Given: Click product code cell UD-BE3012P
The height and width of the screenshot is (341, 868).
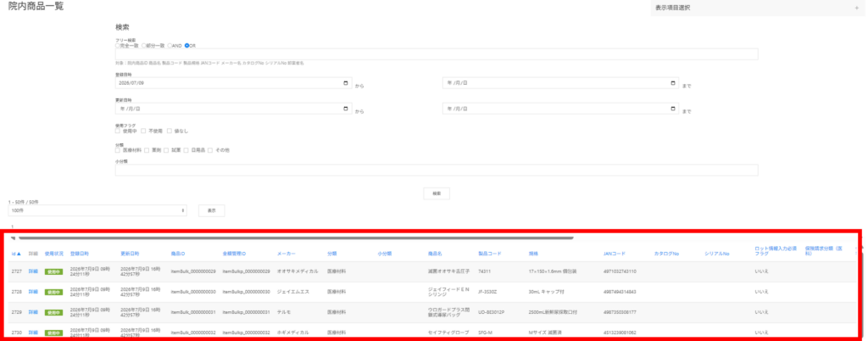Looking at the screenshot, I should 491,312.
